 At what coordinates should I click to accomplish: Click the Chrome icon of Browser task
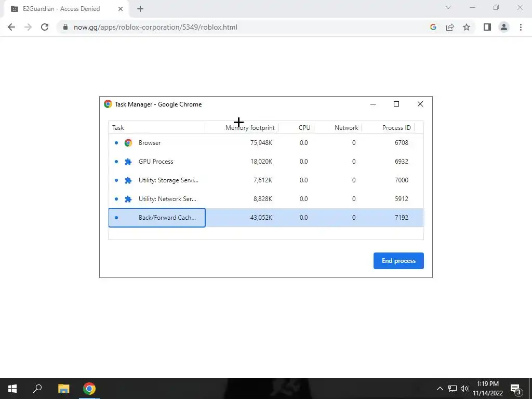point(128,143)
